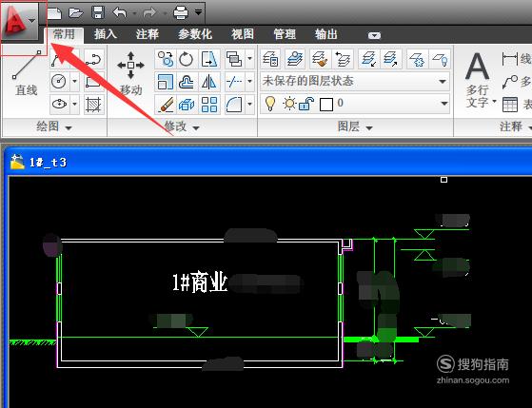
Task: Select the Copy tool icon
Action: [x=166, y=59]
